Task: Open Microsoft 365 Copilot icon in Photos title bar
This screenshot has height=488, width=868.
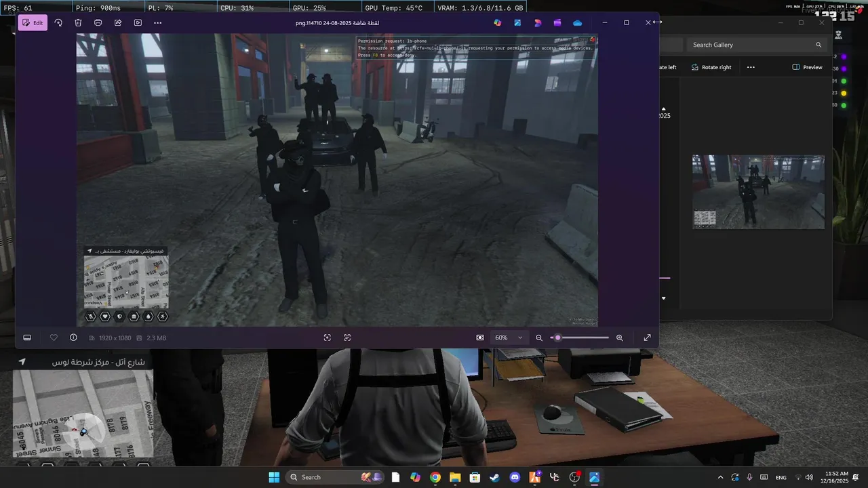Action: pyautogui.click(x=498, y=22)
